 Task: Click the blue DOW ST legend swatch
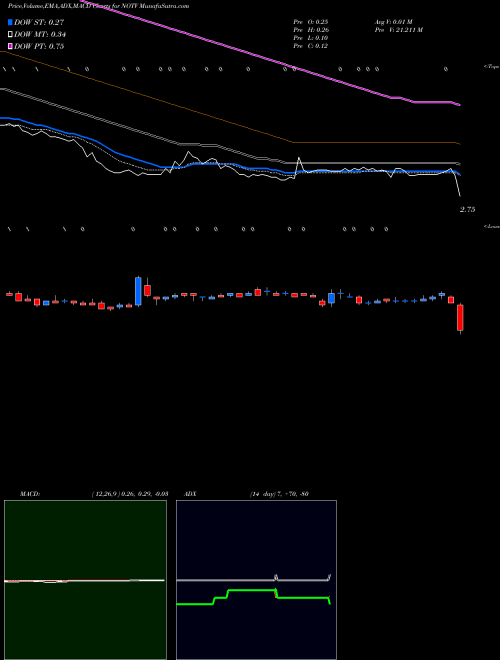point(10,22)
